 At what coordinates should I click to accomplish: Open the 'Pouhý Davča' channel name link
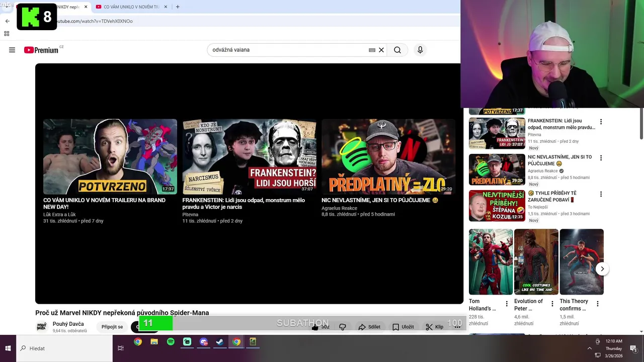tap(68, 324)
